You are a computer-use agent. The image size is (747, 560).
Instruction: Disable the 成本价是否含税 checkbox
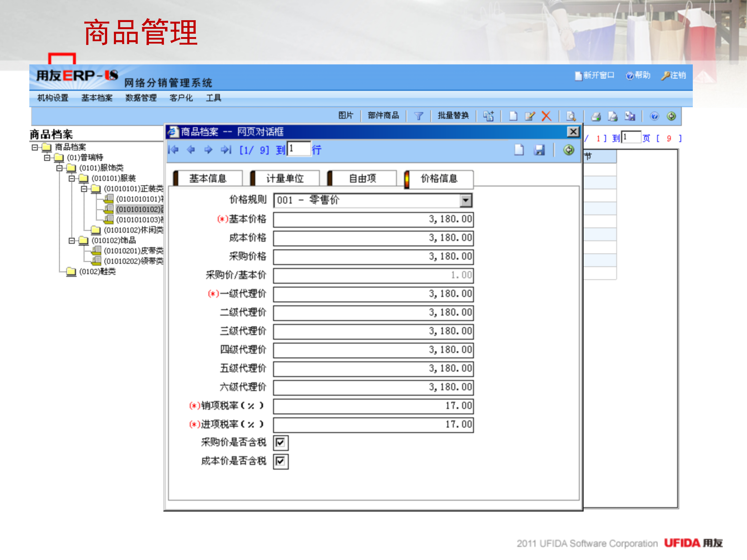[280, 461]
